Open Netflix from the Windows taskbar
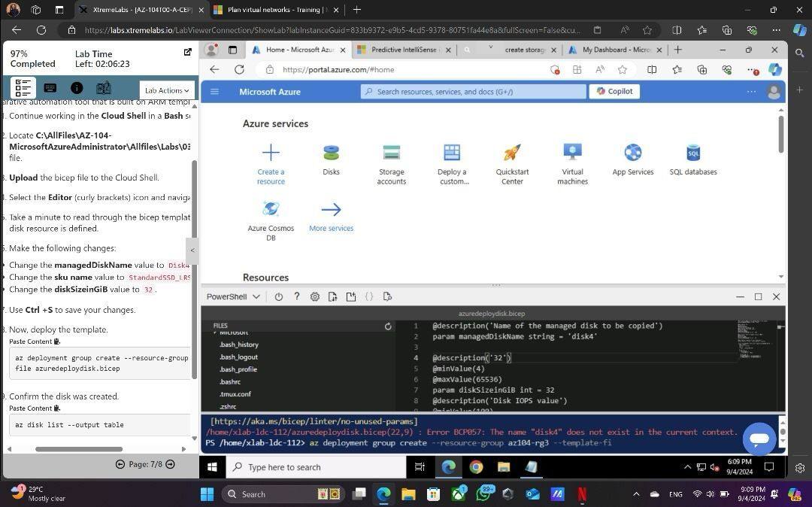The width and height of the screenshot is (812, 507). (582, 494)
